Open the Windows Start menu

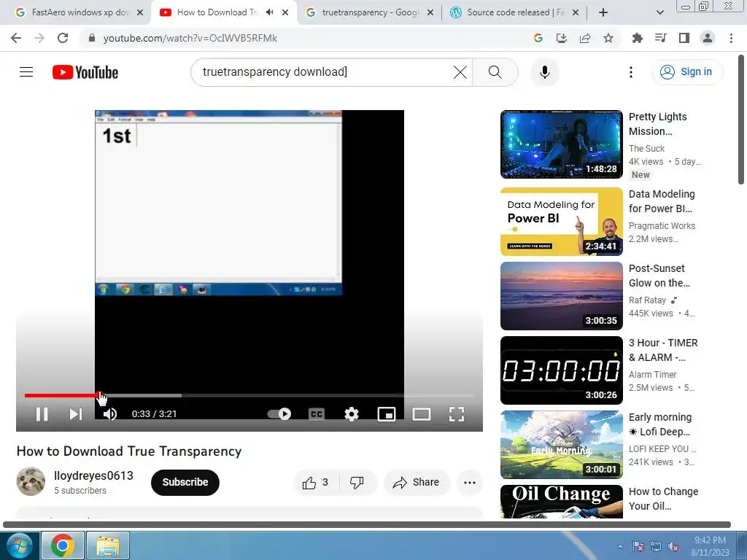(x=20, y=545)
